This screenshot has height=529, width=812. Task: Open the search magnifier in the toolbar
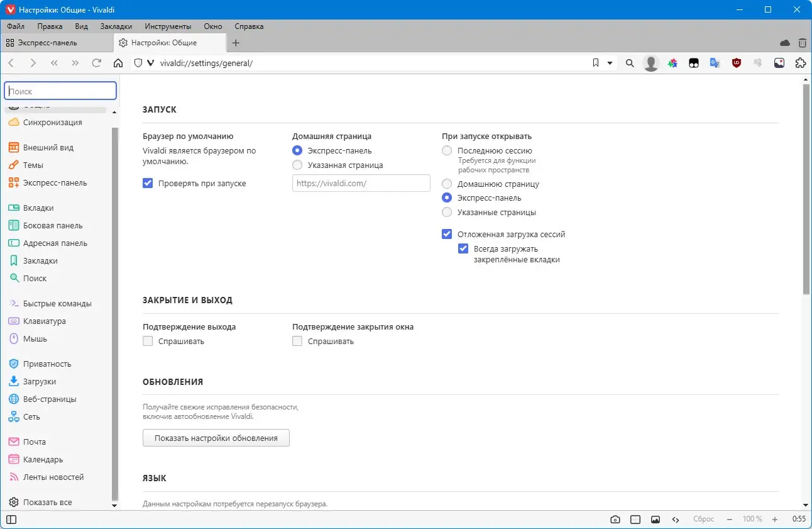pos(630,63)
